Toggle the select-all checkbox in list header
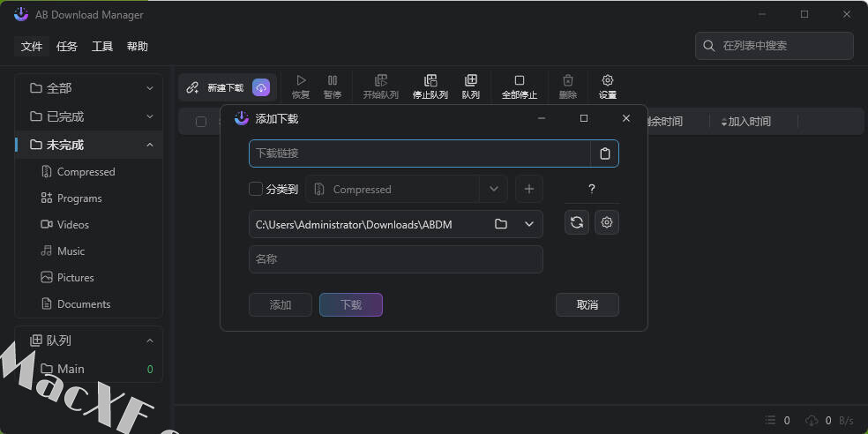Screen dimensions: 868x434 pyautogui.click(x=201, y=122)
